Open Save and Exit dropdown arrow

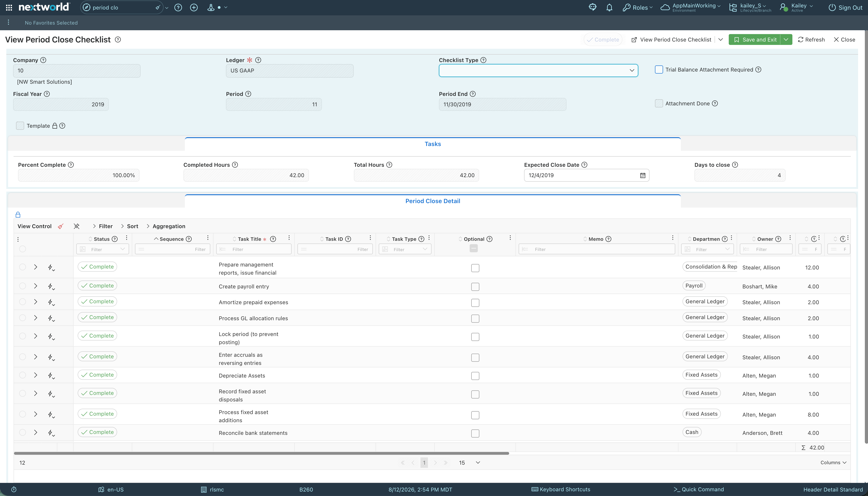786,39
